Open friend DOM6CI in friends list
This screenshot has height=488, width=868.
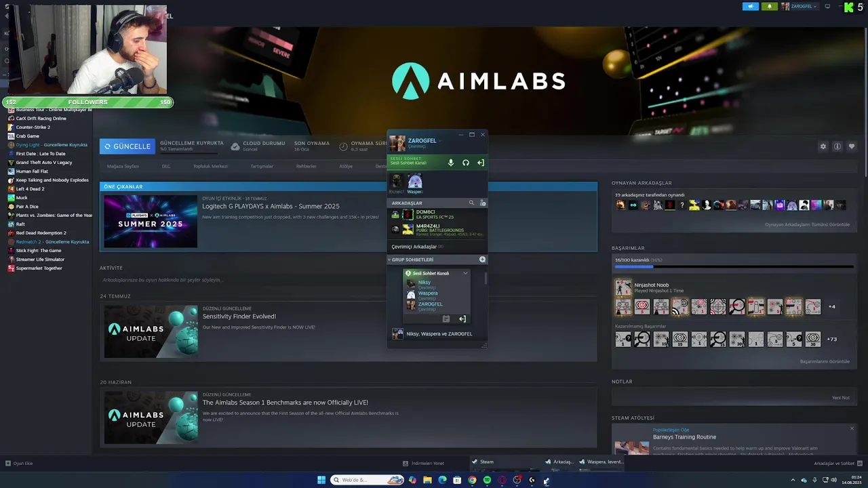click(437, 214)
